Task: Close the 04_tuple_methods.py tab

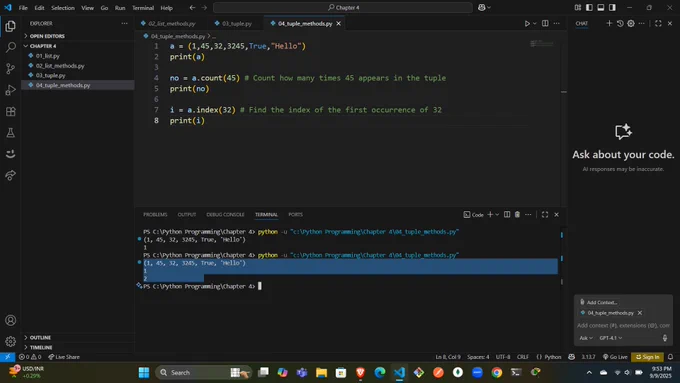Action: (x=338, y=23)
